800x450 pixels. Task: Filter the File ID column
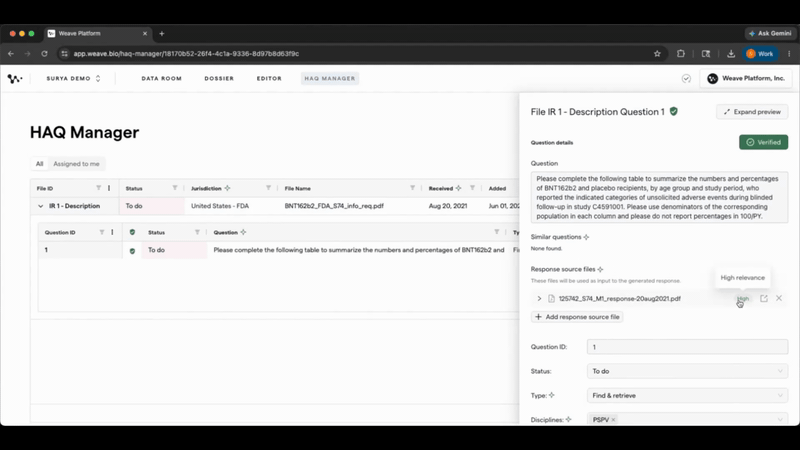[98, 188]
